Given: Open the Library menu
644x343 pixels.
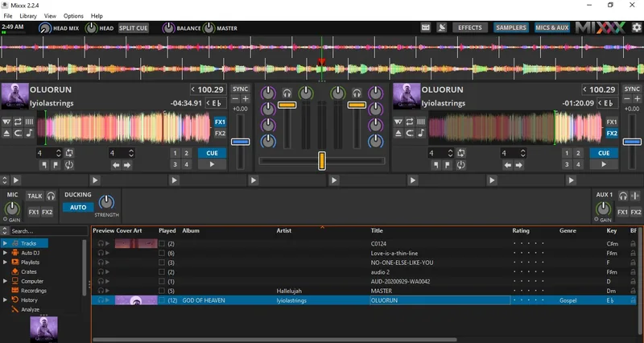Looking at the screenshot, I should [x=28, y=15].
